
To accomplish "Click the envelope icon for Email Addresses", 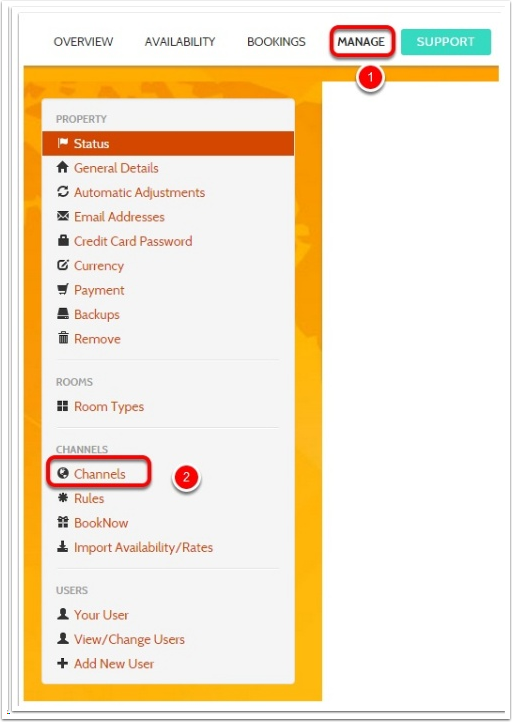I will tap(63, 216).
